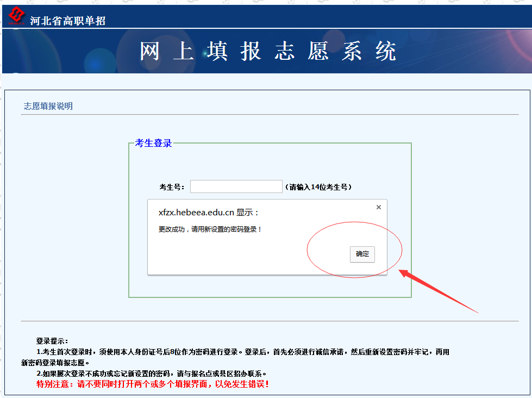532x398 pixels.
Task: Click the 考生号 input field
Action: pyautogui.click(x=236, y=186)
